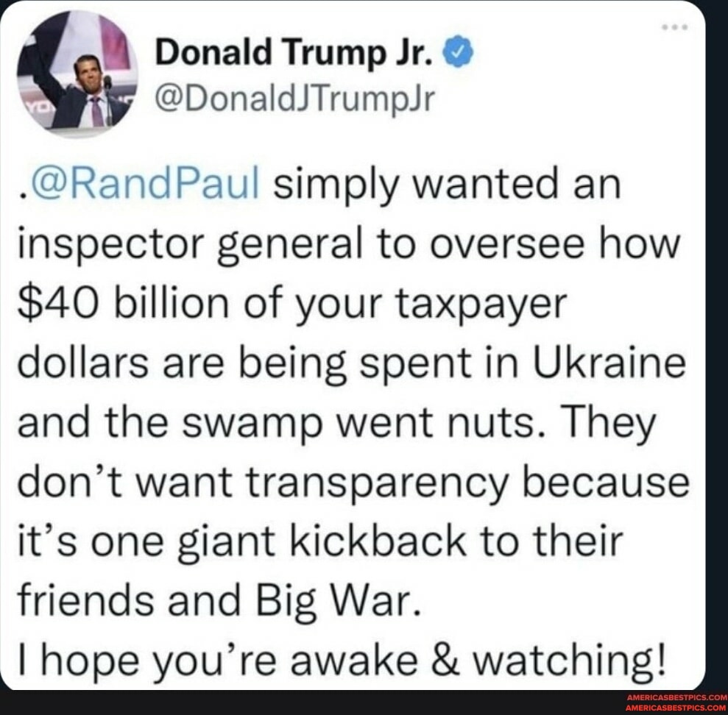This screenshot has height=715, width=728.
Task: Click the Donald Trump Jr. display name
Action: click(x=295, y=52)
